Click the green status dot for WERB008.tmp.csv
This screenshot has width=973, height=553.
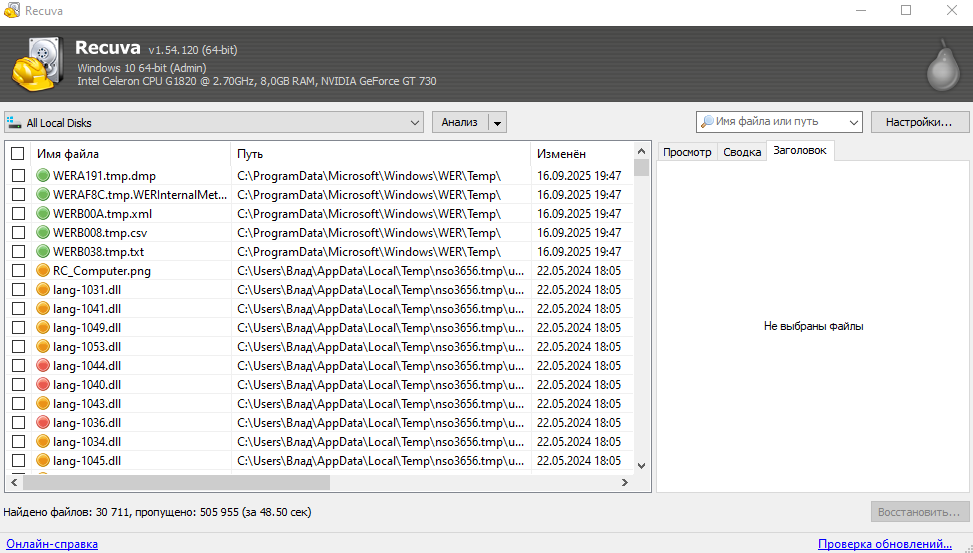pyautogui.click(x=43, y=233)
